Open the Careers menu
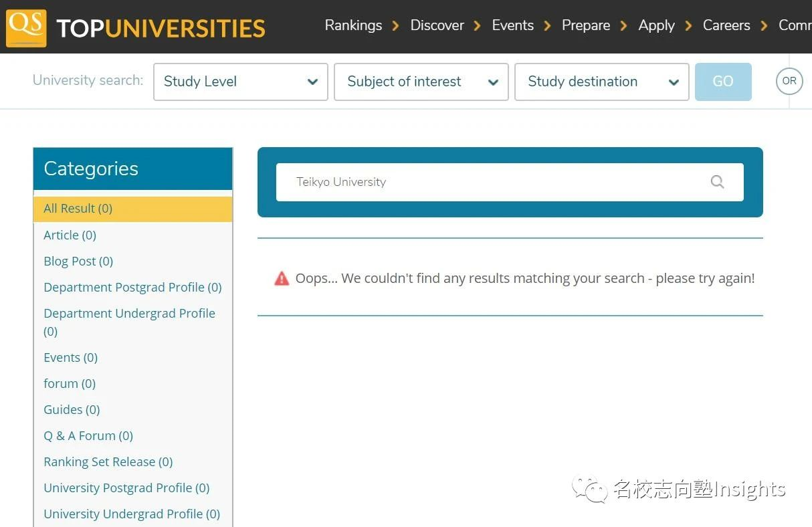812x527 pixels. 726,25
